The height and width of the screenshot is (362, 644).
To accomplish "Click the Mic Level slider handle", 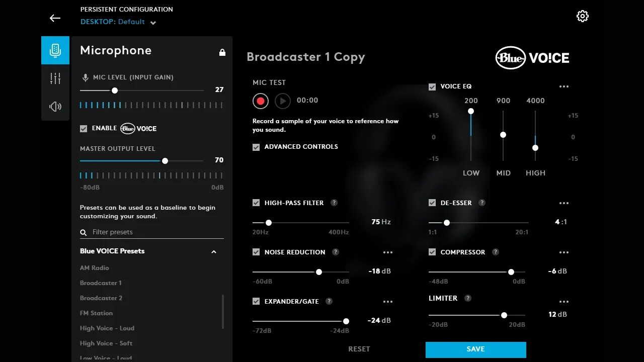I will click(x=115, y=90).
